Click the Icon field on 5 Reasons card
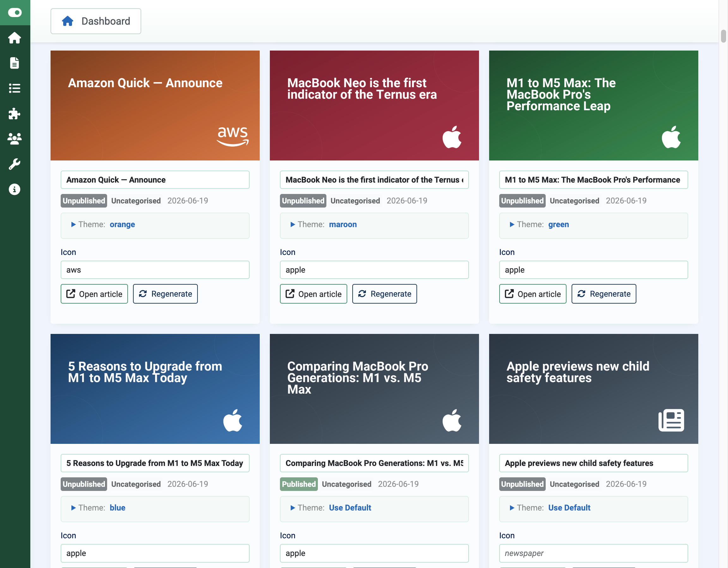This screenshot has width=728, height=568. (155, 553)
